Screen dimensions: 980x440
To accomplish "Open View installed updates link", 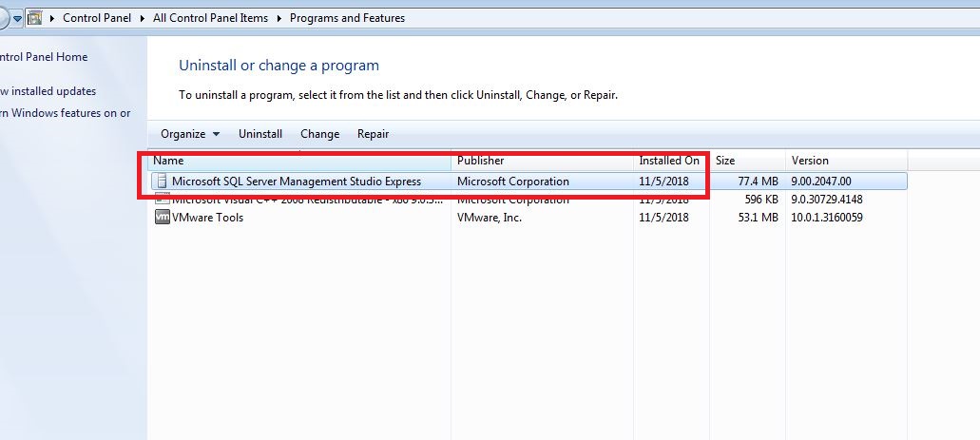I will 48,91.
